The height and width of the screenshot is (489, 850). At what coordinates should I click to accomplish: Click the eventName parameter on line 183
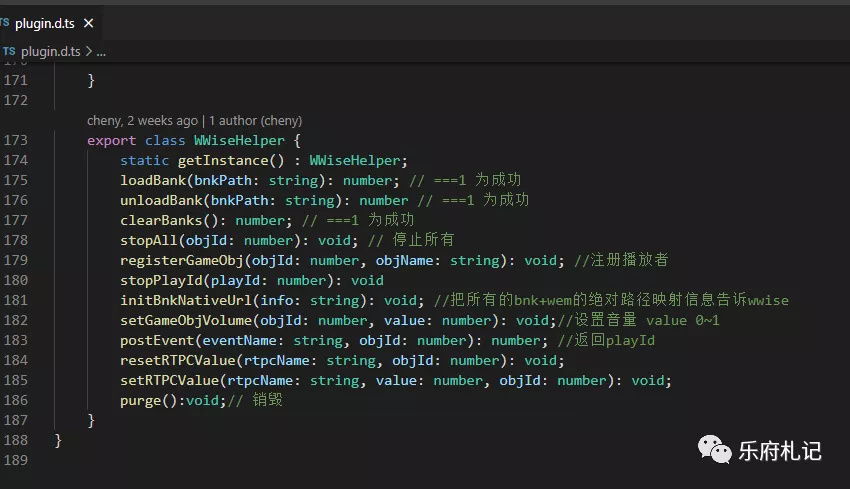(239, 340)
